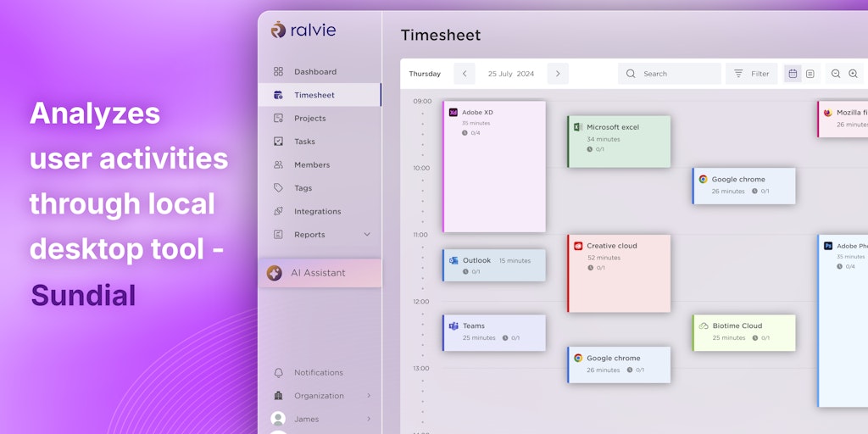
Task: Click the Outlook 15 minutes text
Action: click(x=515, y=261)
